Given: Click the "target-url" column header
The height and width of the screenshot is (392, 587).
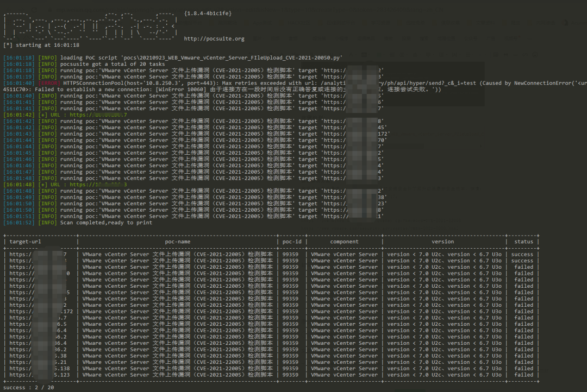Looking at the screenshot, I should pyautogui.click(x=25, y=242).
